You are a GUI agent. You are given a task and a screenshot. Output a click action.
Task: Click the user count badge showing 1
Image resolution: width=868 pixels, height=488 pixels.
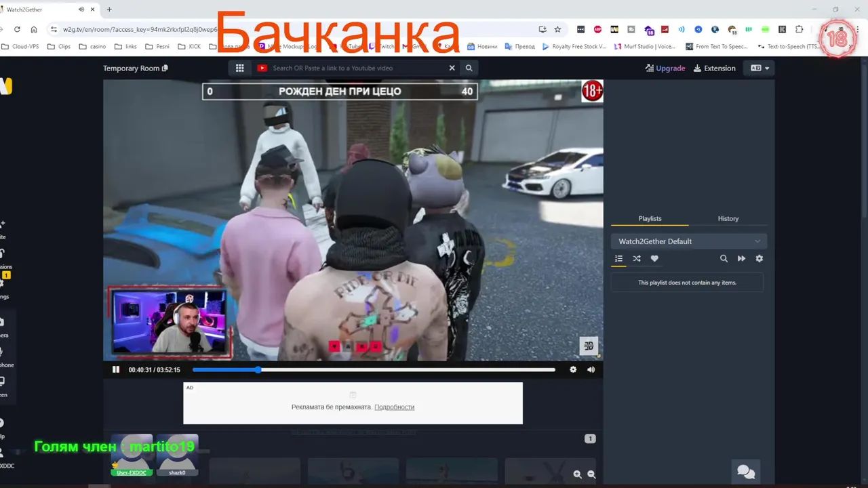(x=590, y=439)
